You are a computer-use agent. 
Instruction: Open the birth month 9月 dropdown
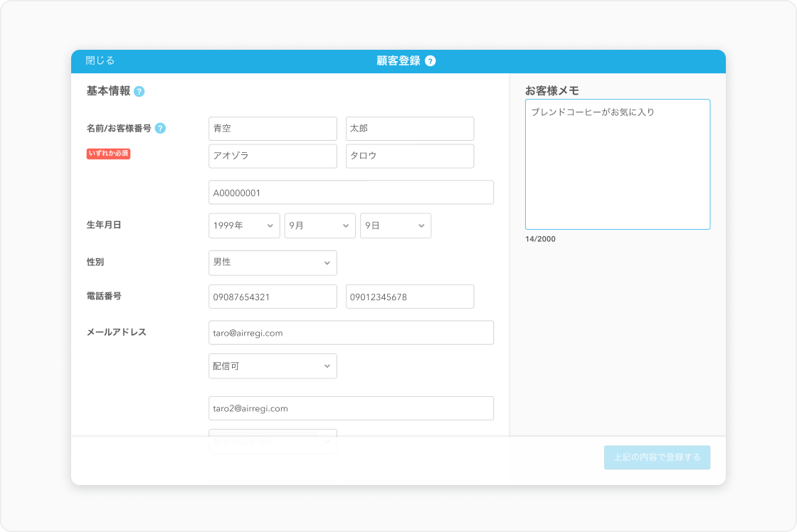coord(320,225)
